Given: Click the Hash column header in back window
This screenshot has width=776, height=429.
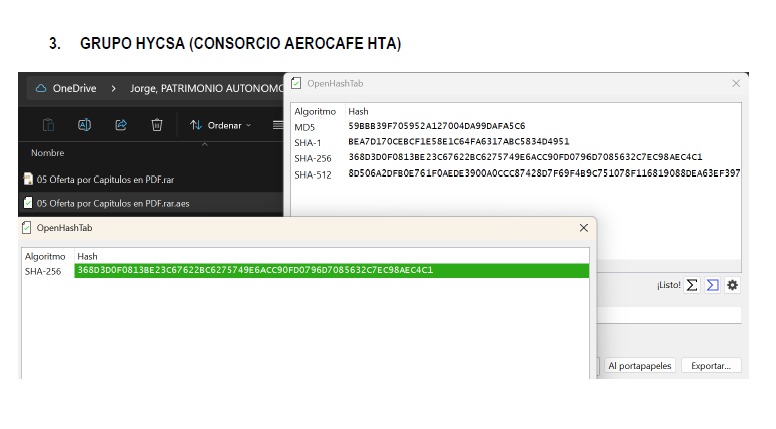Looking at the screenshot, I should point(358,111).
